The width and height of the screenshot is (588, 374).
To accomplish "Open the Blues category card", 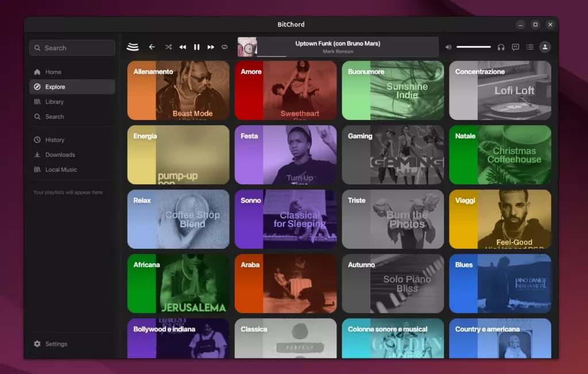I will pos(500,284).
